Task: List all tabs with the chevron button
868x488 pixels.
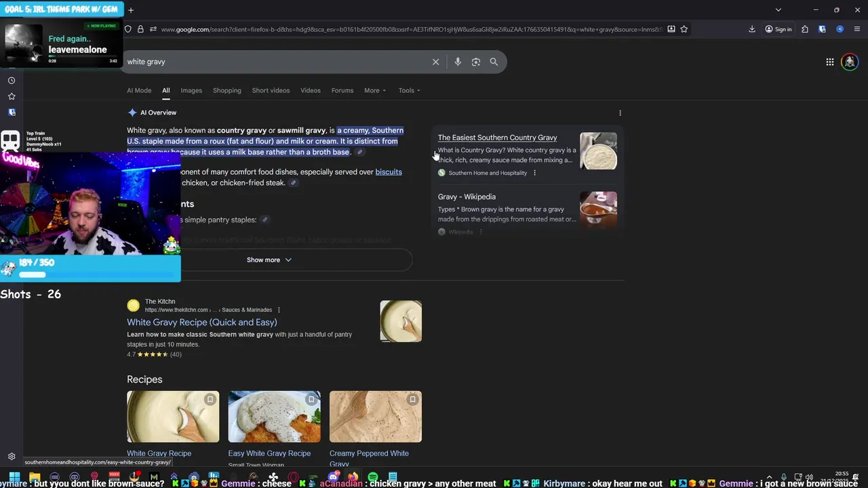Action: pos(778,9)
